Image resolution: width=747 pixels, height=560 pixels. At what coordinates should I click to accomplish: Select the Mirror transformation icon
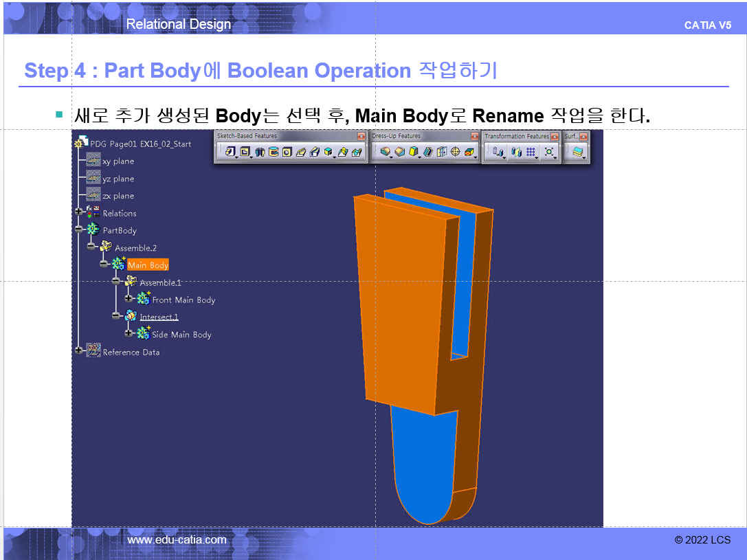coord(516,152)
